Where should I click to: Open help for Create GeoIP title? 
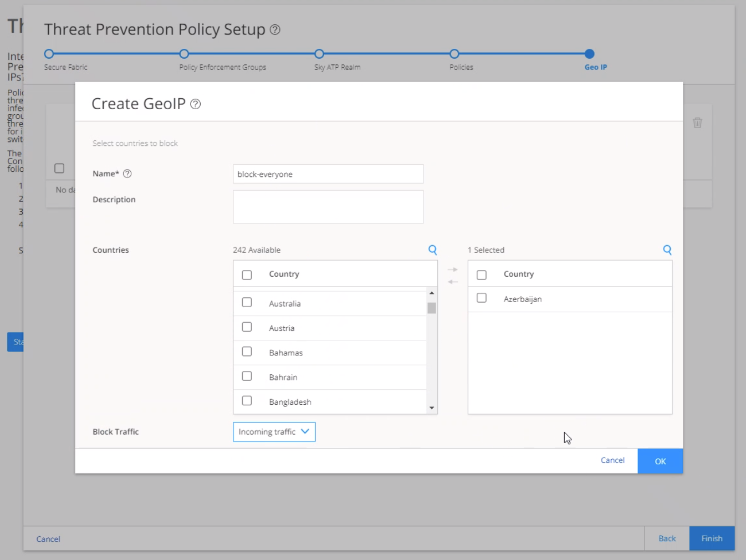(195, 104)
